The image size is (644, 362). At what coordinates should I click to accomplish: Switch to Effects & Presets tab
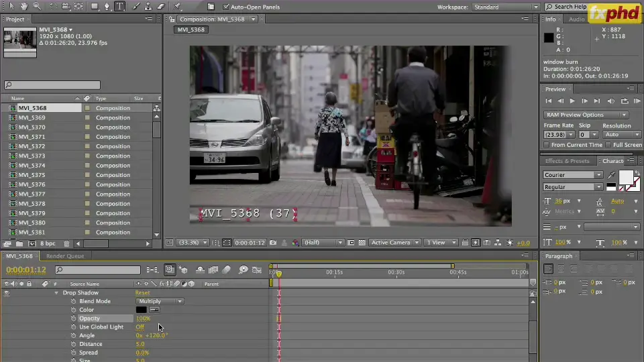point(568,161)
